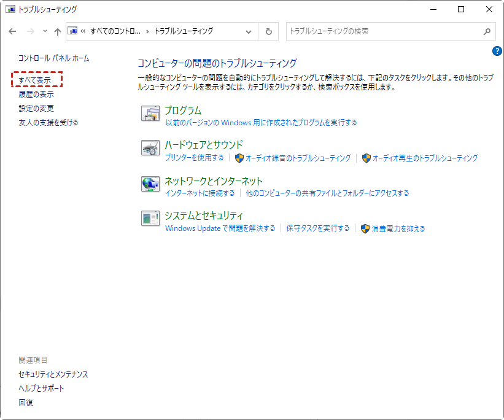Open 履歴の表示 link
This screenshot has width=504, height=420.
click(36, 94)
